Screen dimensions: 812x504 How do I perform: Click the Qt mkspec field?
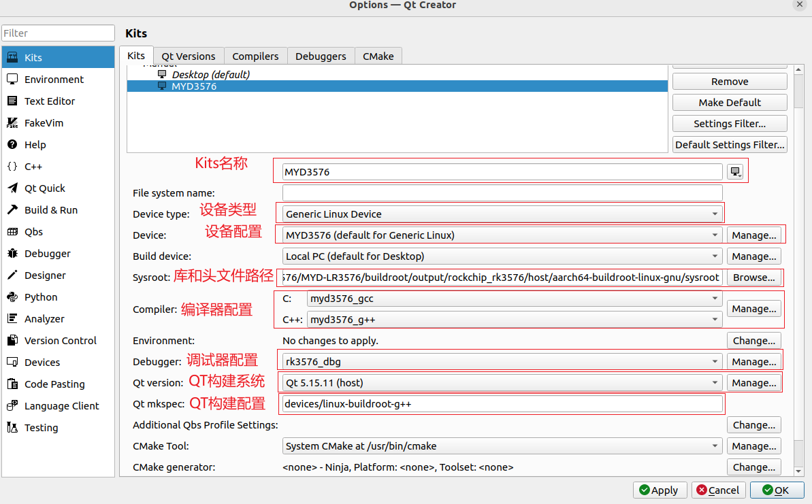coord(502,403)
